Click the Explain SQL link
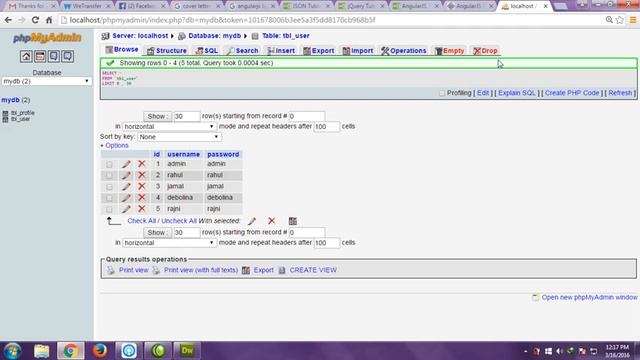Viewport: 640px width, 360px height. pyautogui.click(x=517, y=93)
